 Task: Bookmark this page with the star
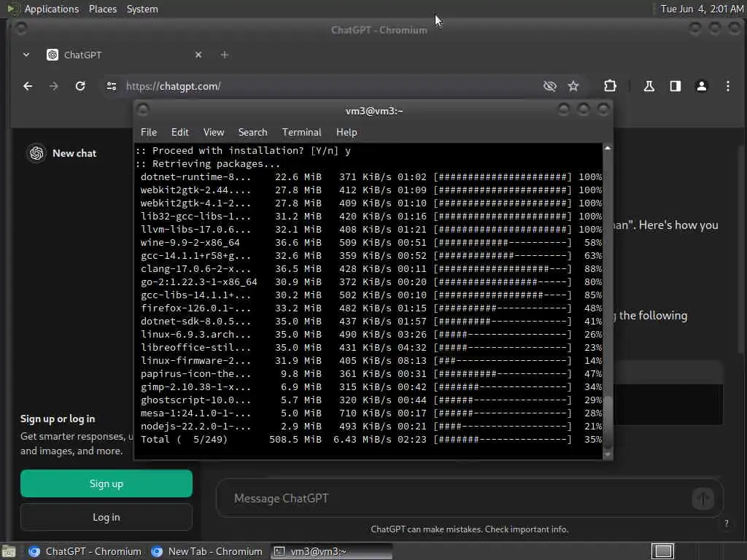[x=573, y=86]
